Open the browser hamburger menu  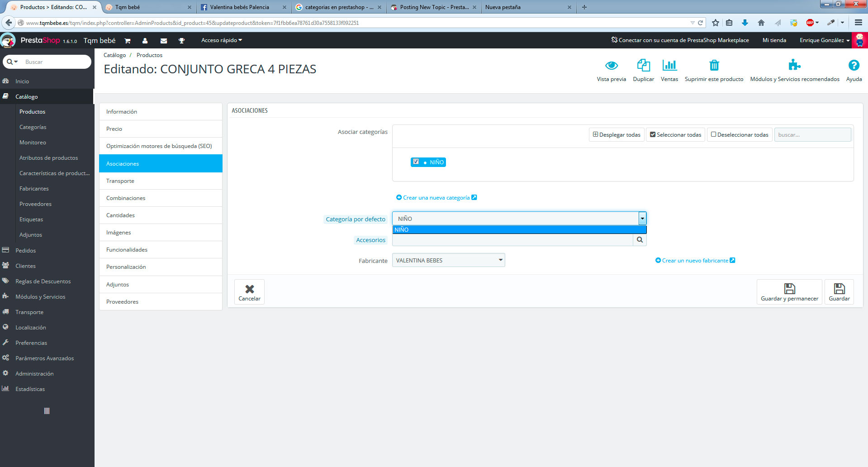point(859,23)
